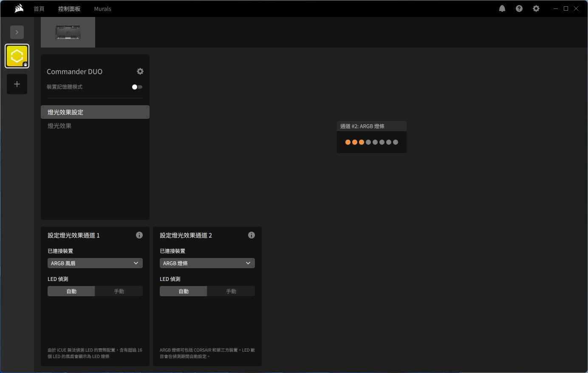The height and width of the screenshot is (373, 588).
Task: Toggle 裝置記憶體模式 switch
Action: pos(137,87)
